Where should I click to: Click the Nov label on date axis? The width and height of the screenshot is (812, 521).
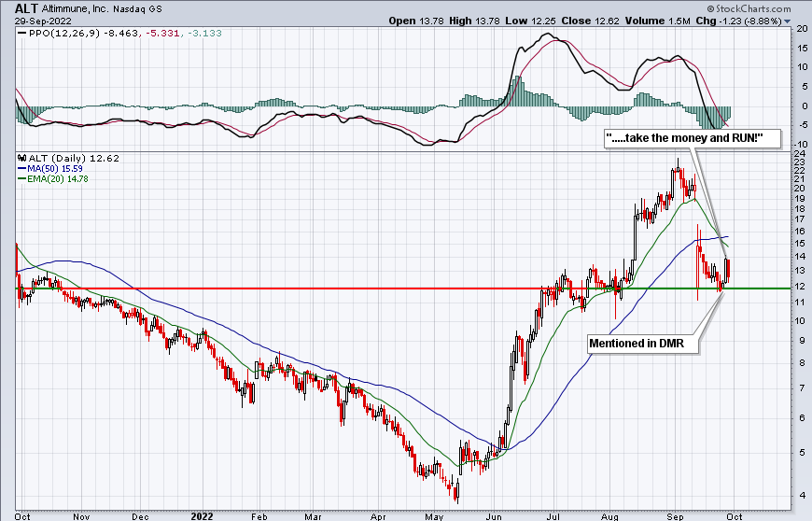81,516
